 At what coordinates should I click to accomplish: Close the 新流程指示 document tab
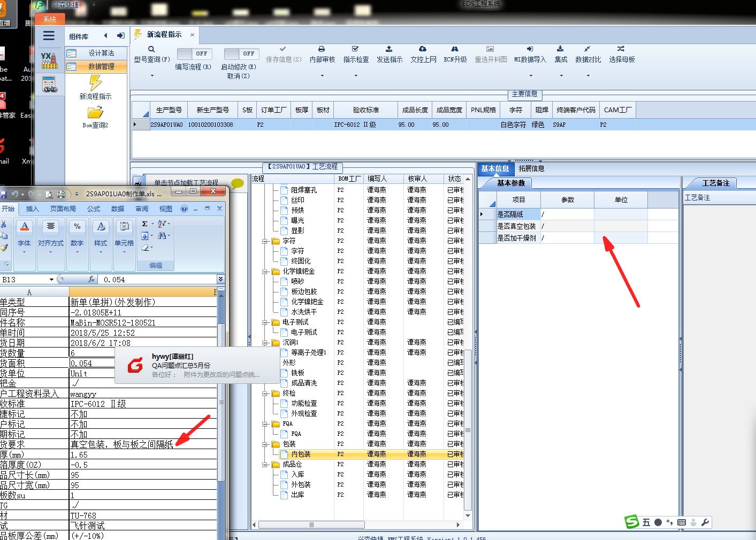[x=192, y=35]
